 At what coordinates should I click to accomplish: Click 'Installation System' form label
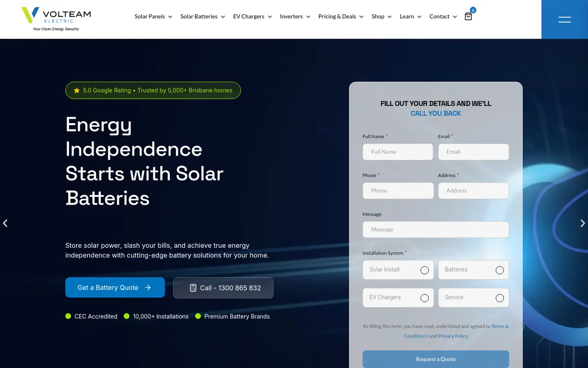pos(383,253)
